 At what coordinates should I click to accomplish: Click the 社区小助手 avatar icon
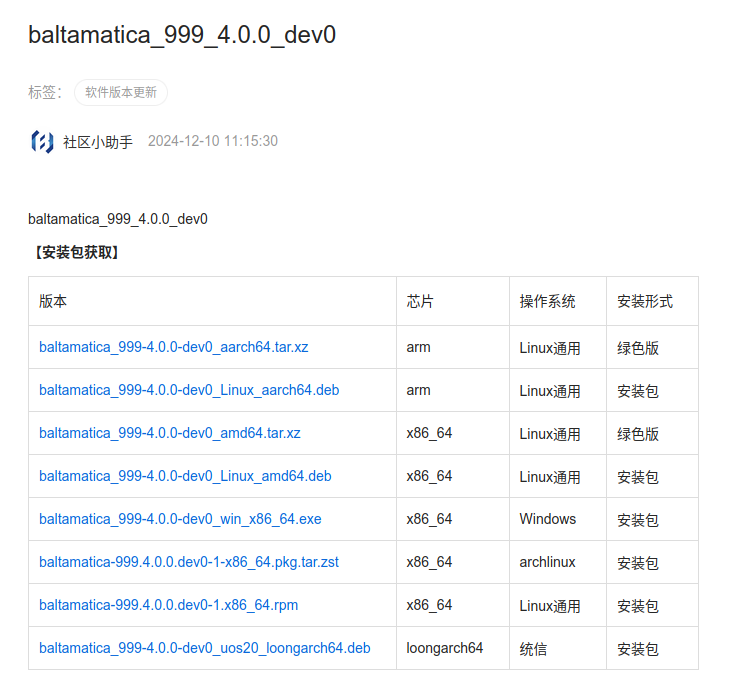click(x=42, y=142)
